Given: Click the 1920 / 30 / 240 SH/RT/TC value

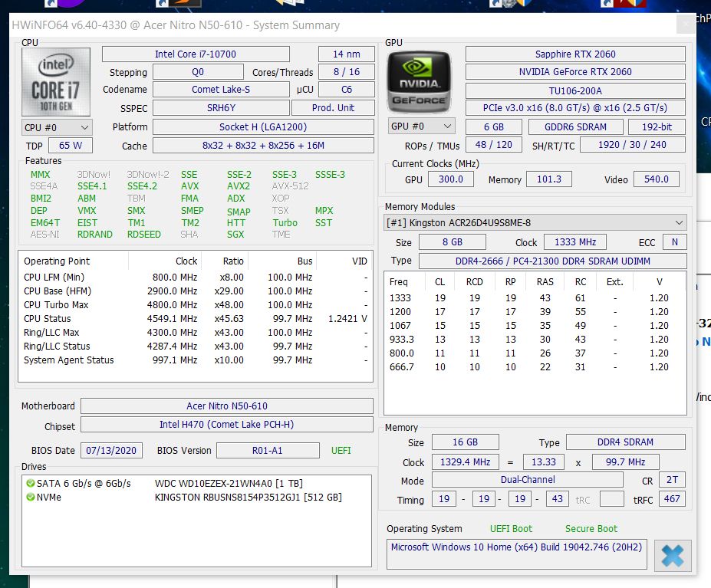Looking at the screenshot, I should [x=633, y=145].
